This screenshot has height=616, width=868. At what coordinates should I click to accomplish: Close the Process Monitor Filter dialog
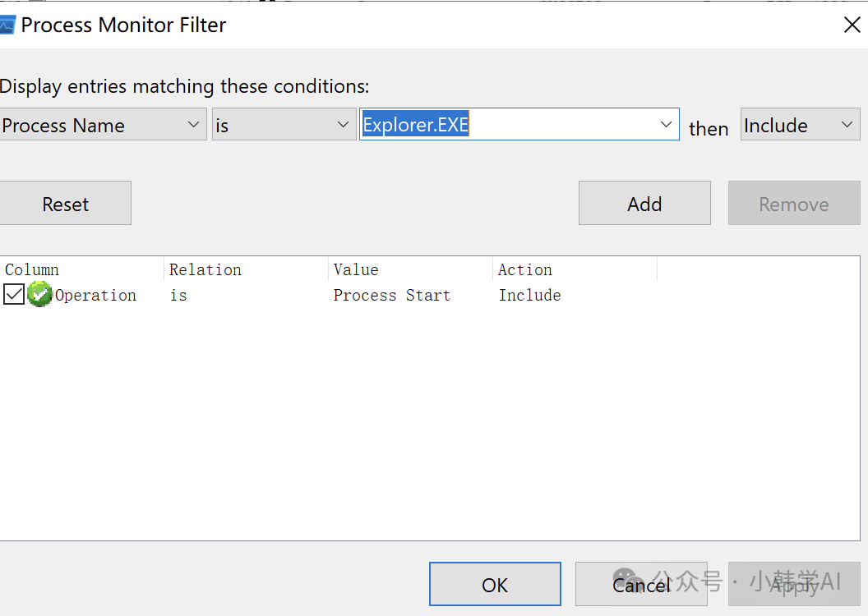(852, 25)
